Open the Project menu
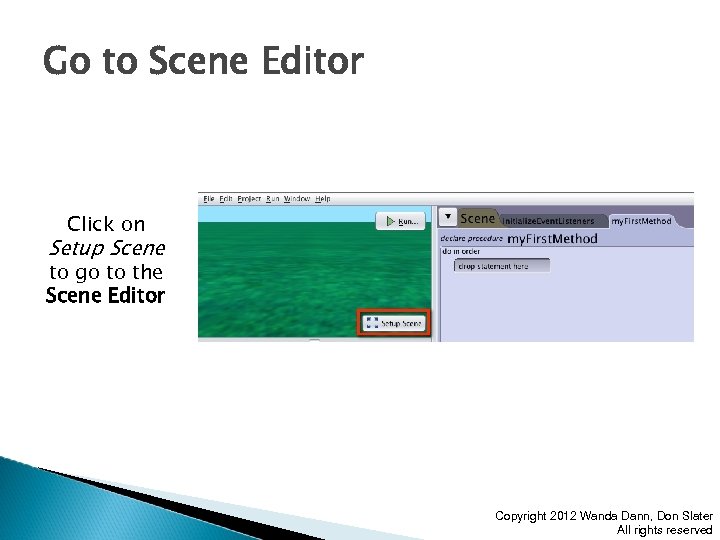This screenshot has height=540, width=720. [249, 199]
